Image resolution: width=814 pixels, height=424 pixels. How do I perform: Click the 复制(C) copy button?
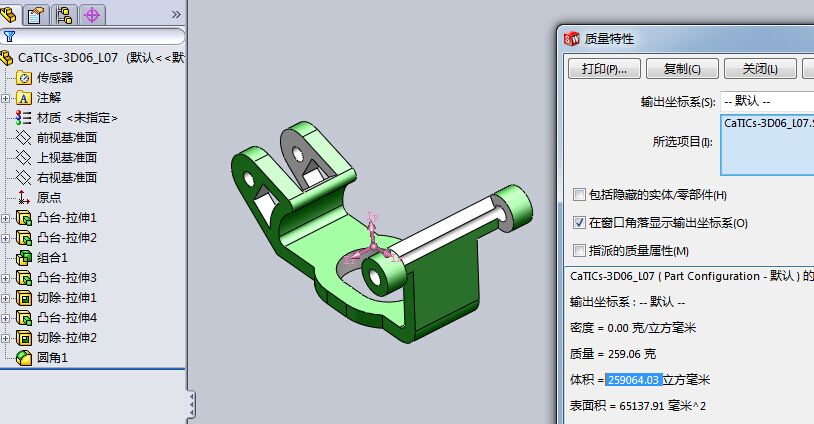click(x=682, y=69)
